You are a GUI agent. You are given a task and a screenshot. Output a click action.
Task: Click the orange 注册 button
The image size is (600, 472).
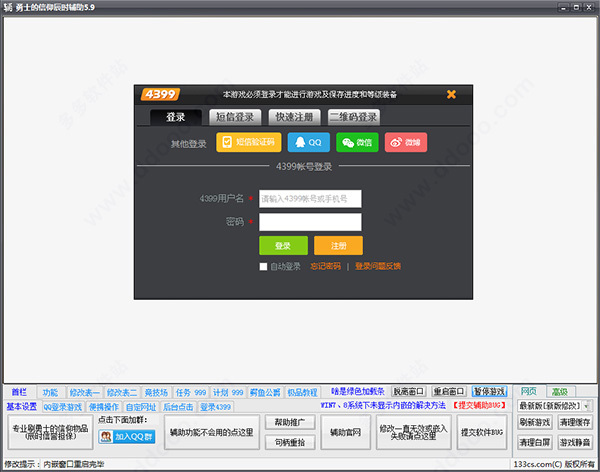click(x=338, y=245)
